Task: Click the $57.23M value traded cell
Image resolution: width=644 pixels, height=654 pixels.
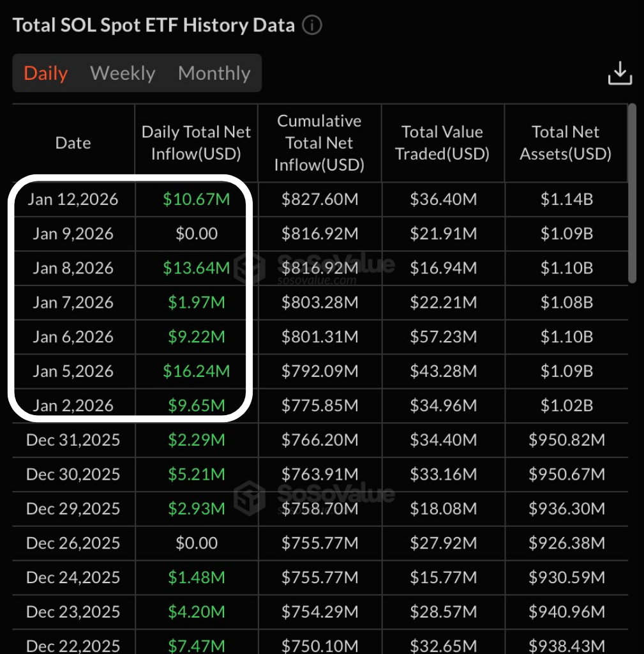Action: pos(442,337)
